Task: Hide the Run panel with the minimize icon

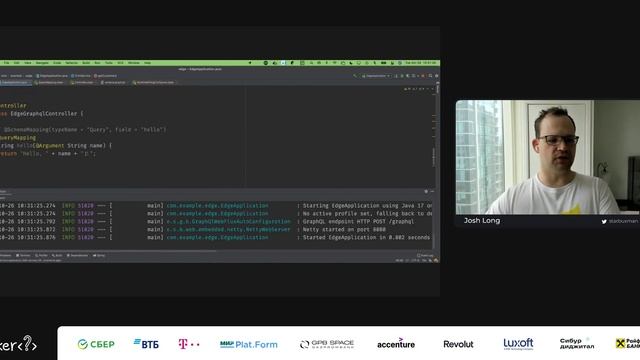Action: tap(432, 191)
